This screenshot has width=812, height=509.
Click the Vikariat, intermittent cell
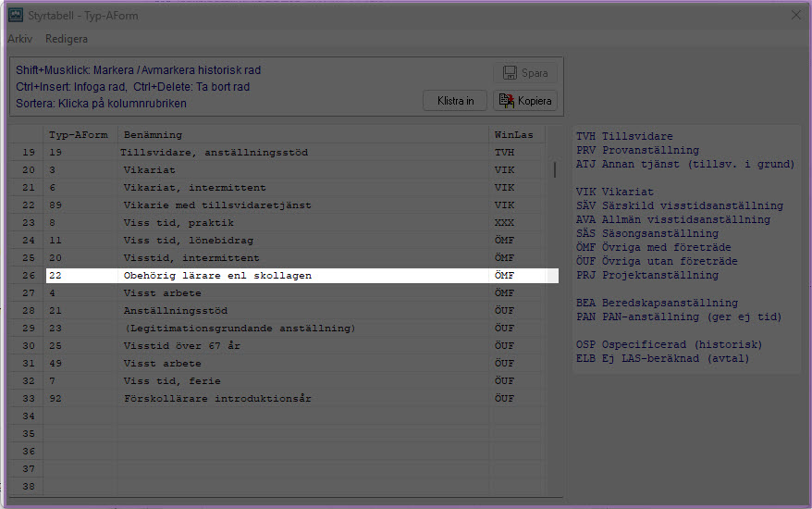(x=194, y=188)
